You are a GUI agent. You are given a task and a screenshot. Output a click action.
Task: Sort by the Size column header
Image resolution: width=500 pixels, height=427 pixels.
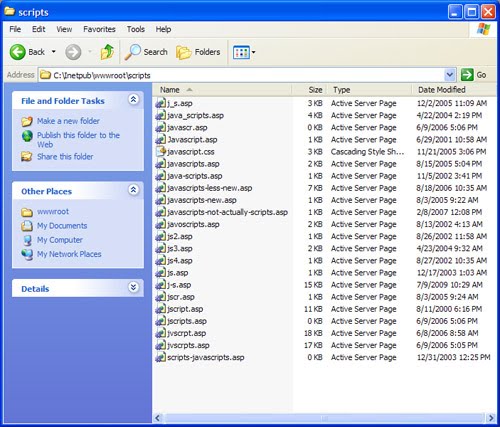tap(309, 90)
